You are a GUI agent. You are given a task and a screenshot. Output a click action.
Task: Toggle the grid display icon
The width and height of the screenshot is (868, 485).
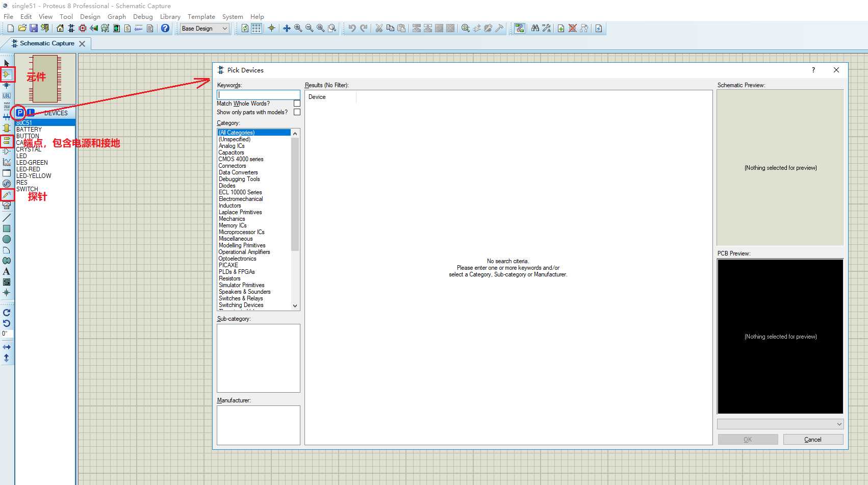257,29
